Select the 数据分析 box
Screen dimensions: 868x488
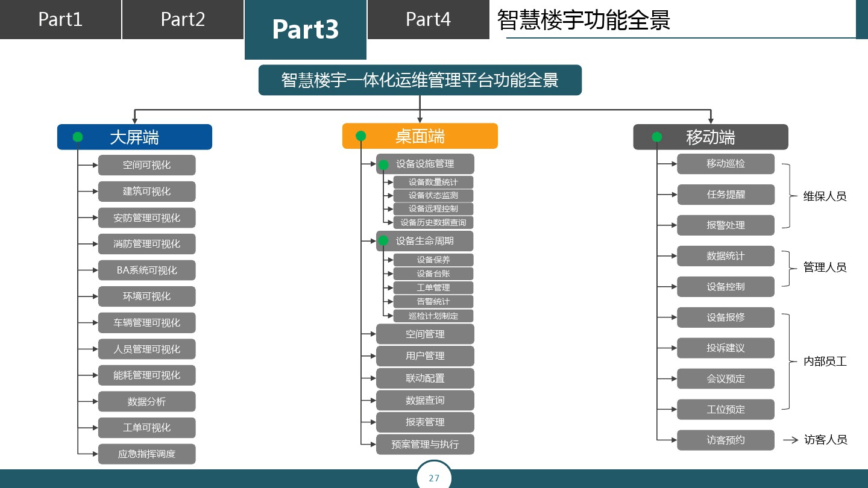point(147,401)
